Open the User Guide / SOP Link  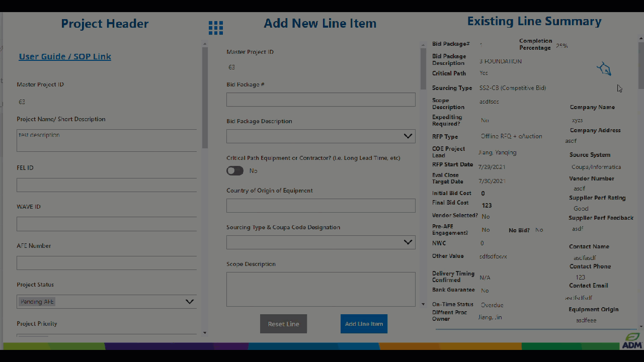pos(64,56)
